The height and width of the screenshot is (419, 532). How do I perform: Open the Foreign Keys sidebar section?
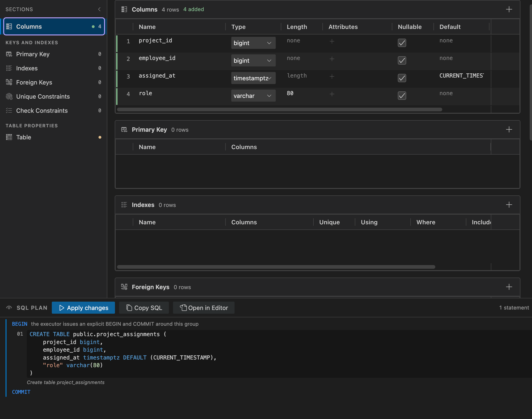[x=53, y=82]
